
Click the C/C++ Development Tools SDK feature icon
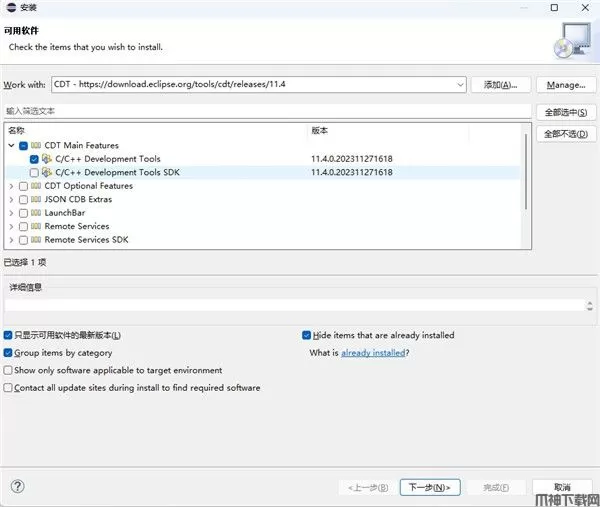point(47,172)
